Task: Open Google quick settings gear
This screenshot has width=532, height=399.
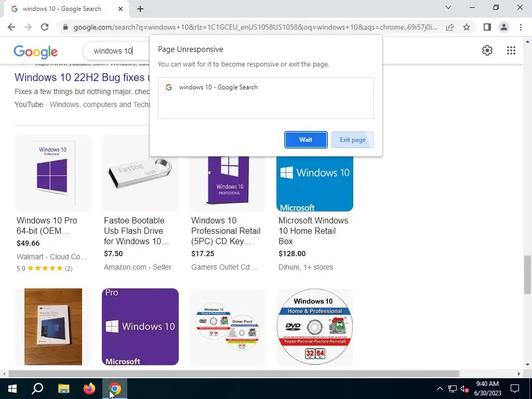Action: [487, 50]
